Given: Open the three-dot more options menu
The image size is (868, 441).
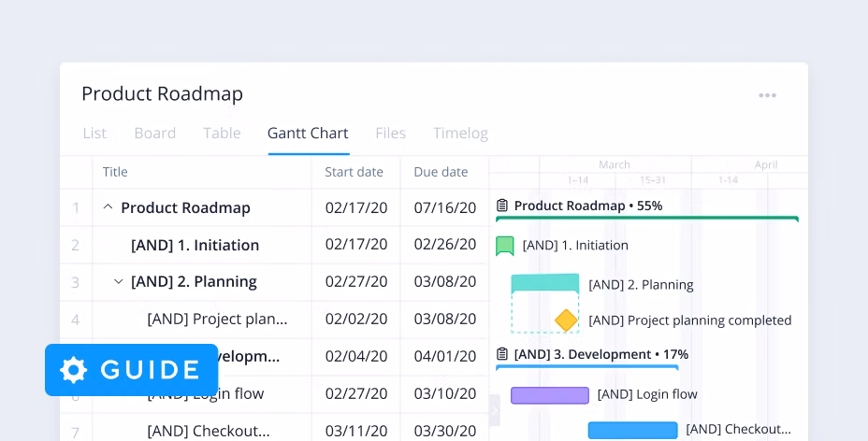Looking at the screenshot, I should coord(767,95).
